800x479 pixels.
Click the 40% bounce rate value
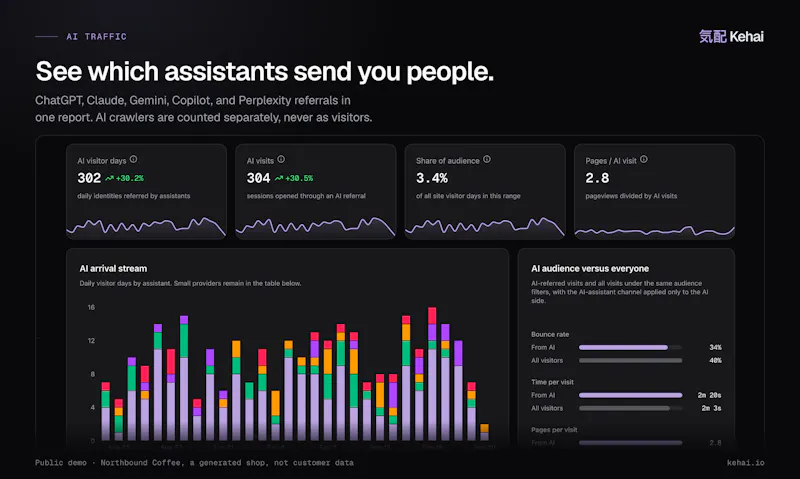point(715,361)
